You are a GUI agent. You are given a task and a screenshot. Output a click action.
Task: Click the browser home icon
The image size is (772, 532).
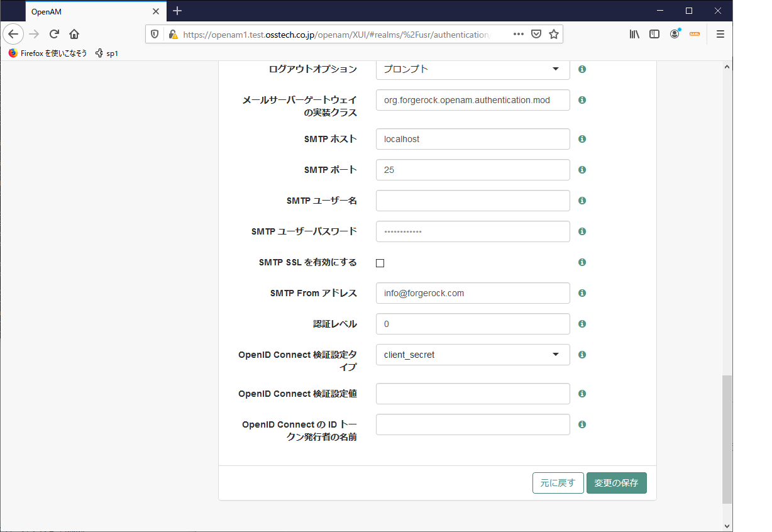click(74, 34)
